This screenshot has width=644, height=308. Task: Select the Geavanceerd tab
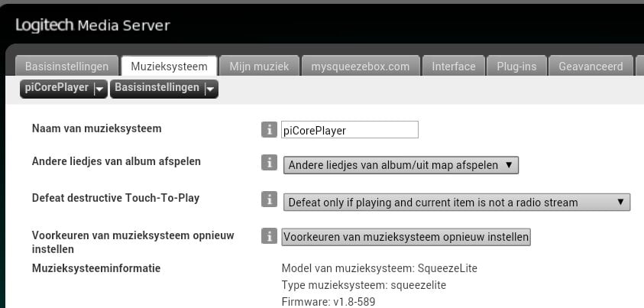click(x=591, y=66)
